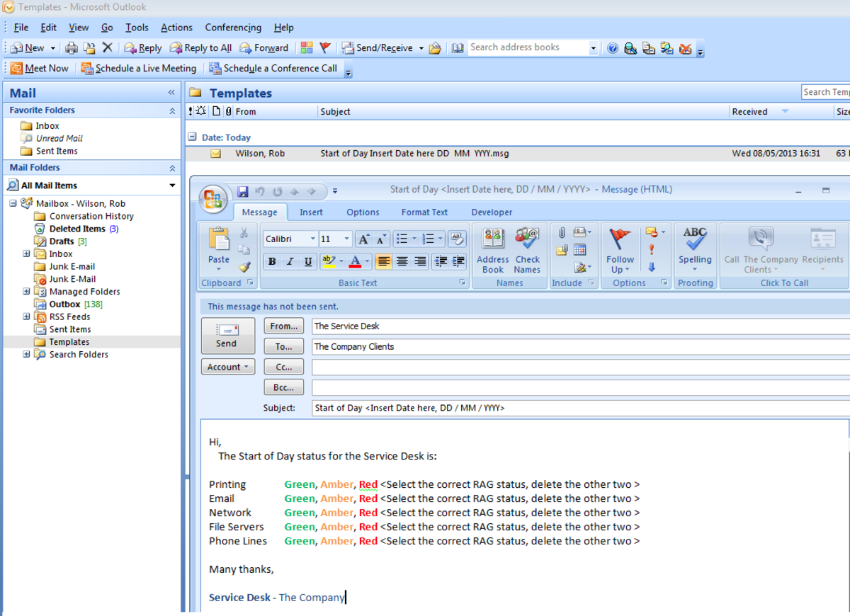The height and width of the screenshot is (616, 850).
Task: Click the font color red A swatch
Action: tap(355, 262)
